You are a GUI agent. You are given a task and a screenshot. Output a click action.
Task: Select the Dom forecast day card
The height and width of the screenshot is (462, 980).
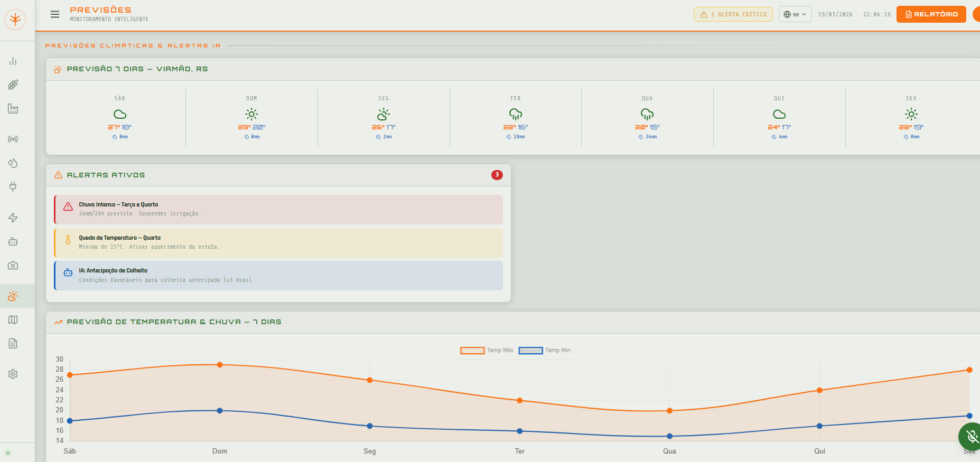pyautogui.click(x=251, y=118)
